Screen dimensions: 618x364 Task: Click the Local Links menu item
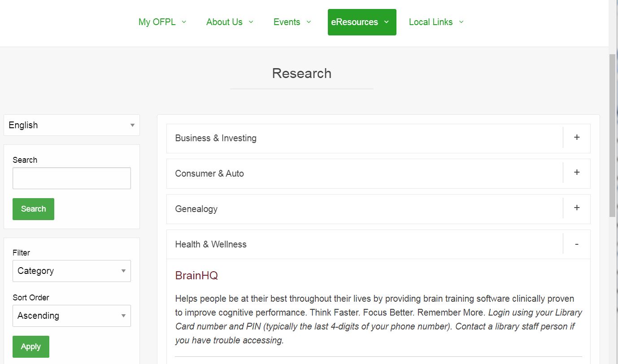[x=431, y=22]
